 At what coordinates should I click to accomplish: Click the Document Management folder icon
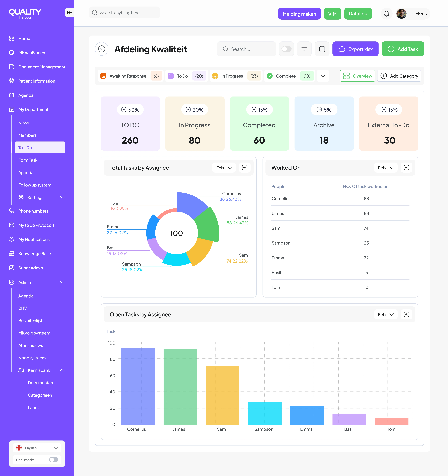(x=11, y=67)
